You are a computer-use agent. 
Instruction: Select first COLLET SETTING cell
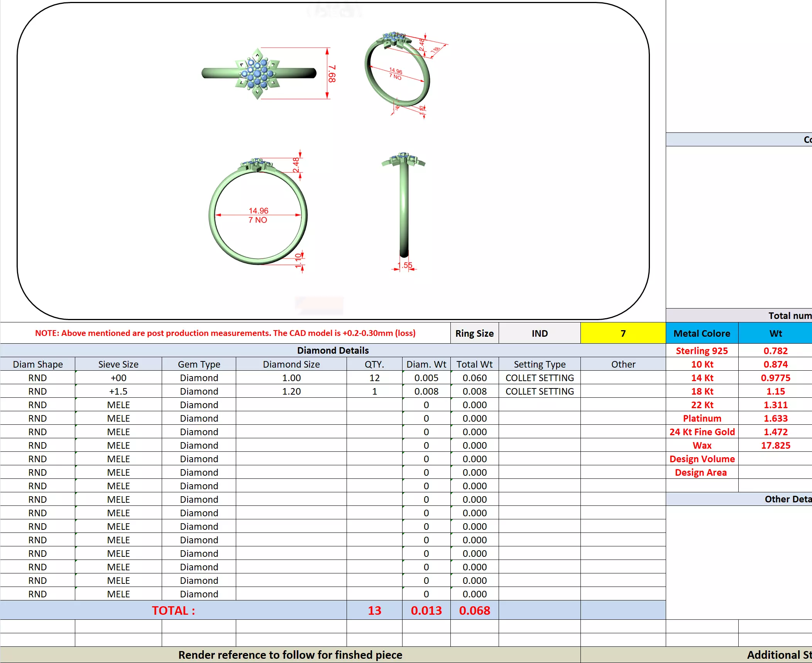click(x=539, y=378)
